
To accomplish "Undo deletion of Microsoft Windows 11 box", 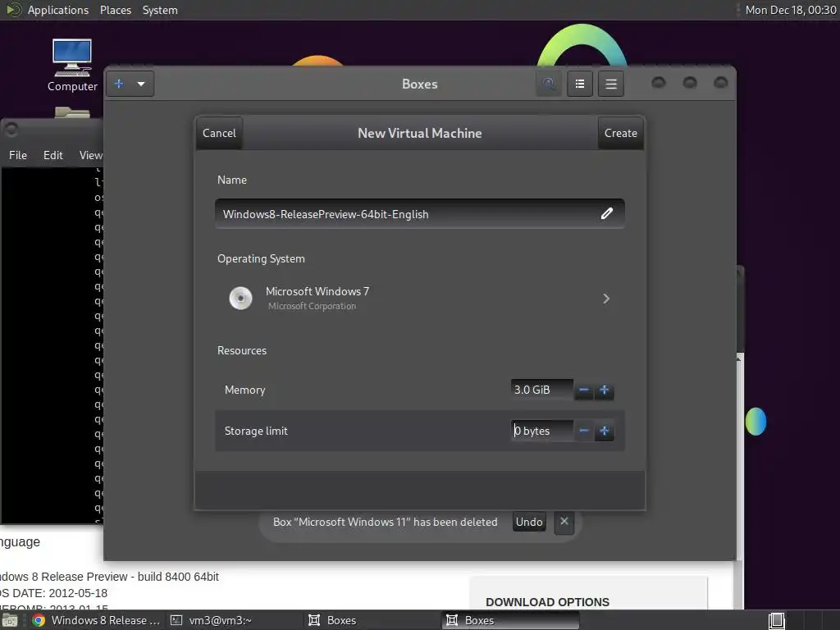I will [x=529, y=522].
